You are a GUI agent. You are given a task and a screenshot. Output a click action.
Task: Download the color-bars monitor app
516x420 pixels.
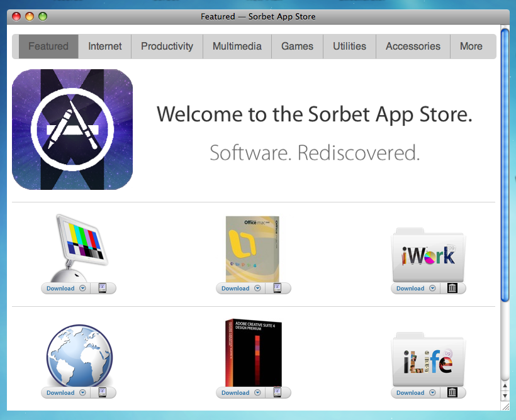(x=60, y=288)
